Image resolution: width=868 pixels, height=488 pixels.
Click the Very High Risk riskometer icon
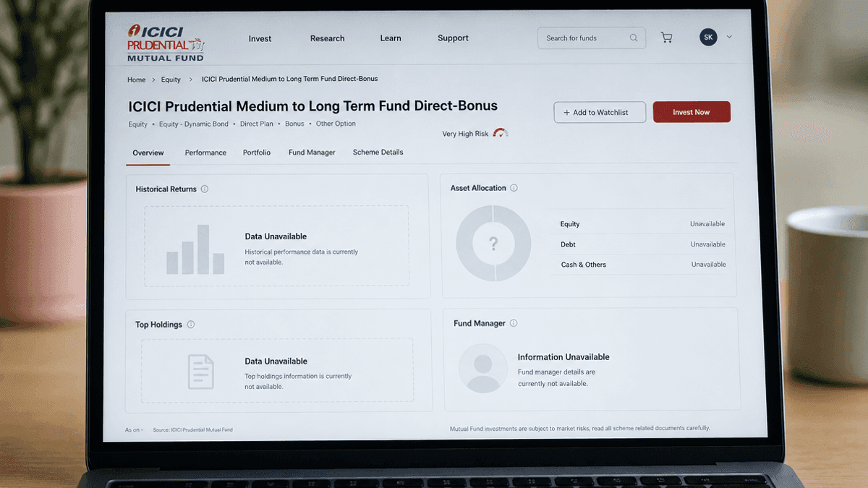click(x=501, y=133)
